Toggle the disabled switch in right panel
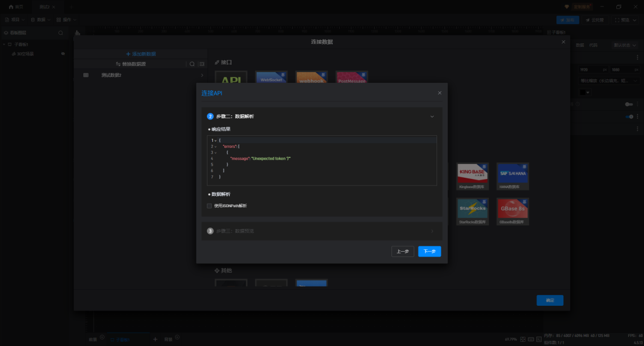The image size is (644, 346). pyautogui.click(x=629, y=105)
